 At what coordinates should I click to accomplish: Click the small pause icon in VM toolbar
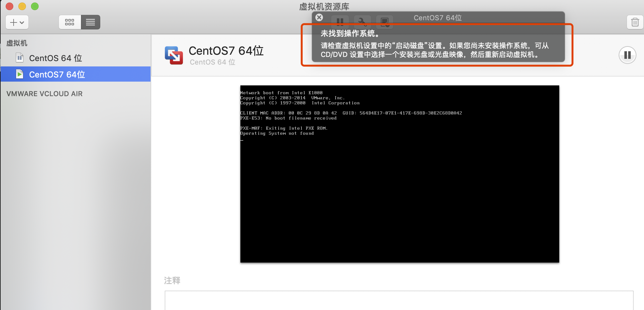pyautogui.click(x=340, y=22)
